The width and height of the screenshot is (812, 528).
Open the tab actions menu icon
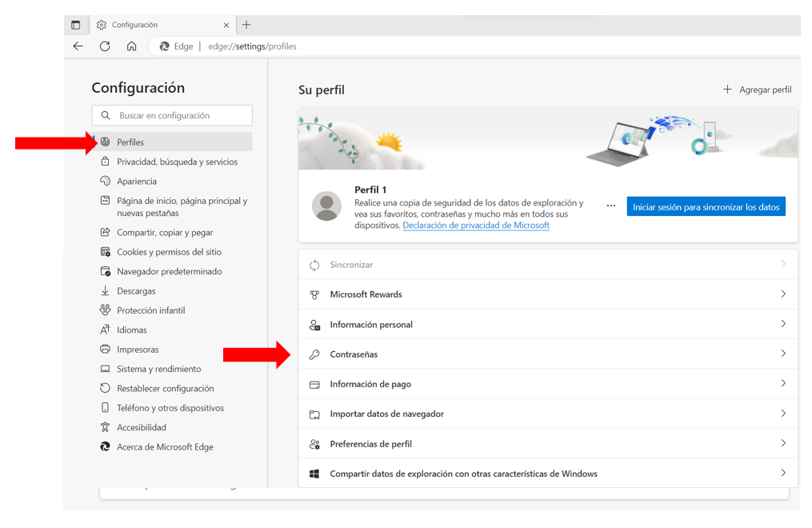tap(76, 25)
